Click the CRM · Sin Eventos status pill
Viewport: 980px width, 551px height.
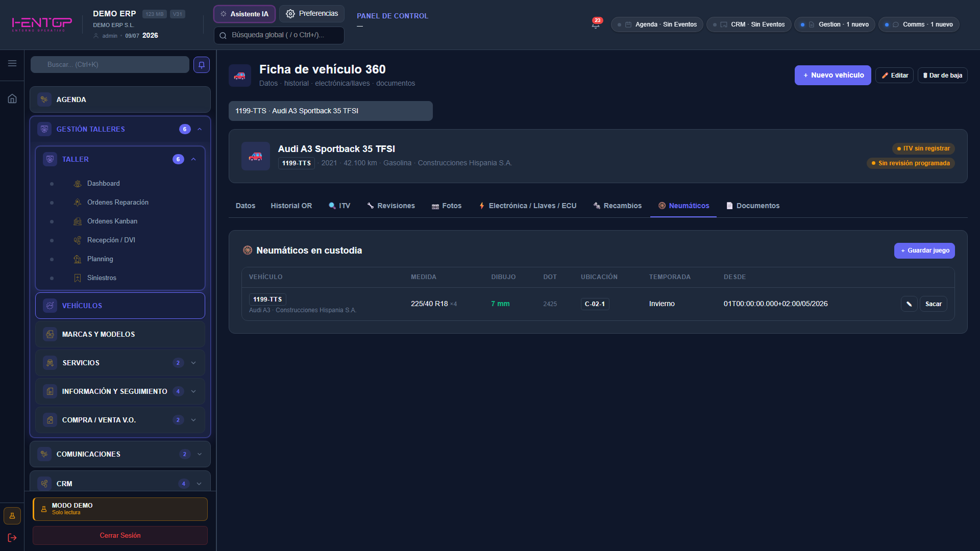click(749, 24)
